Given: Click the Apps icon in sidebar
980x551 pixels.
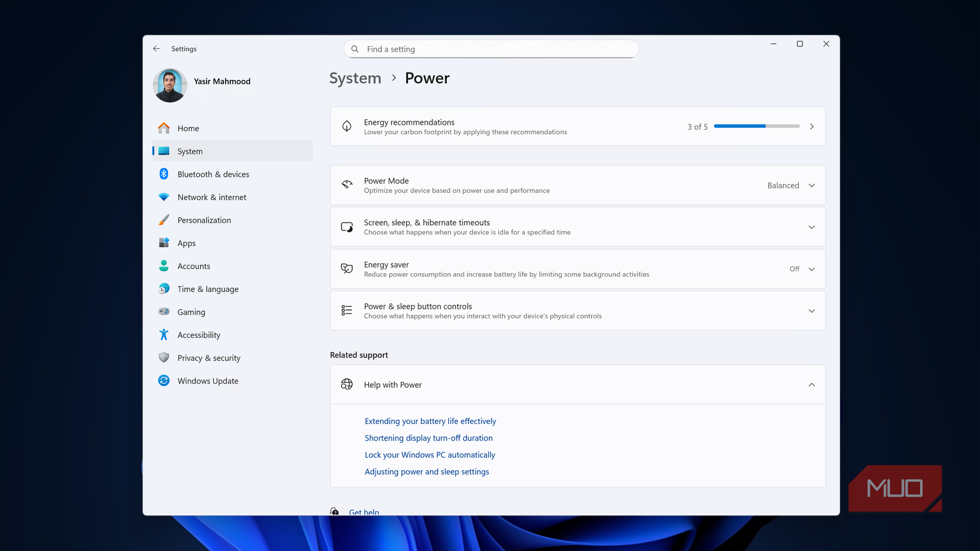Looking at the screenshot, I should coord(164,243).
